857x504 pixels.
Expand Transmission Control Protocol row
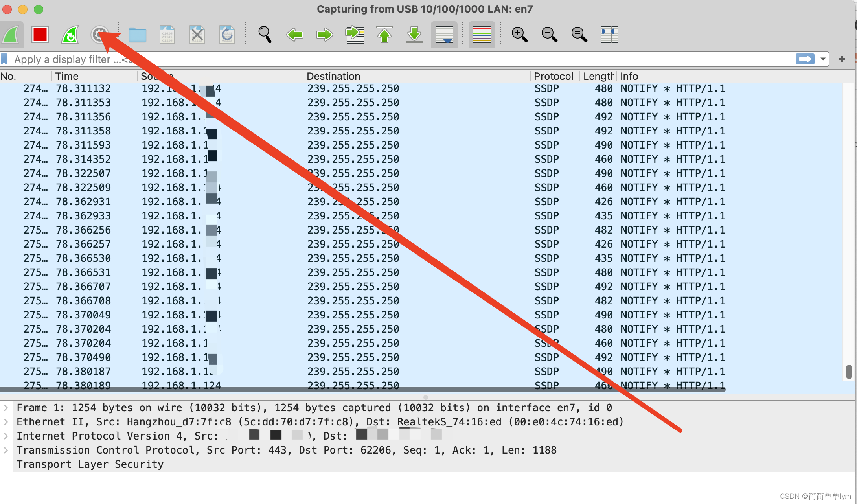[x=6, y=450]
